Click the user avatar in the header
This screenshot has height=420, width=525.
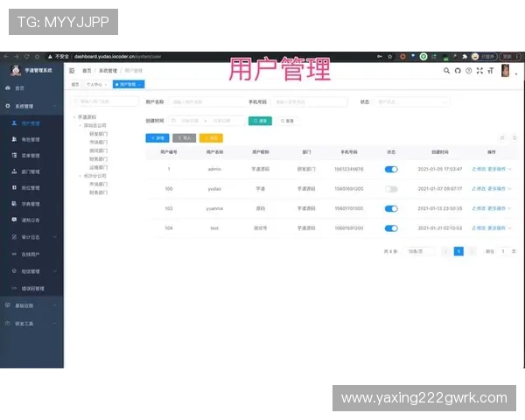pos(505,71)
